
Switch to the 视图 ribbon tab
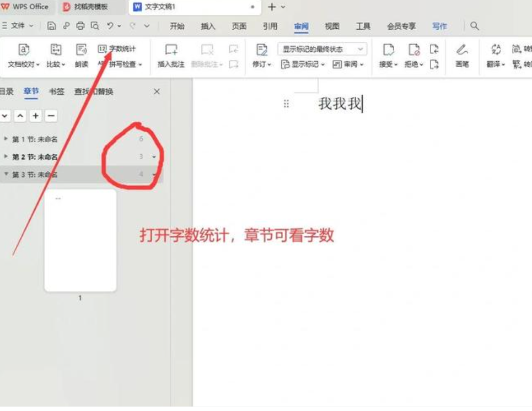[332, 26]
